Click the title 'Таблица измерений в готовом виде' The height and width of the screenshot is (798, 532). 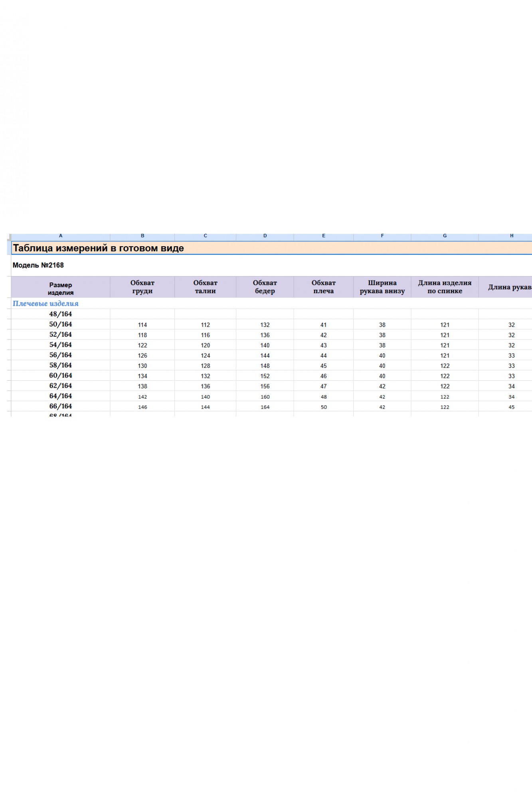[x=99, y=248]
